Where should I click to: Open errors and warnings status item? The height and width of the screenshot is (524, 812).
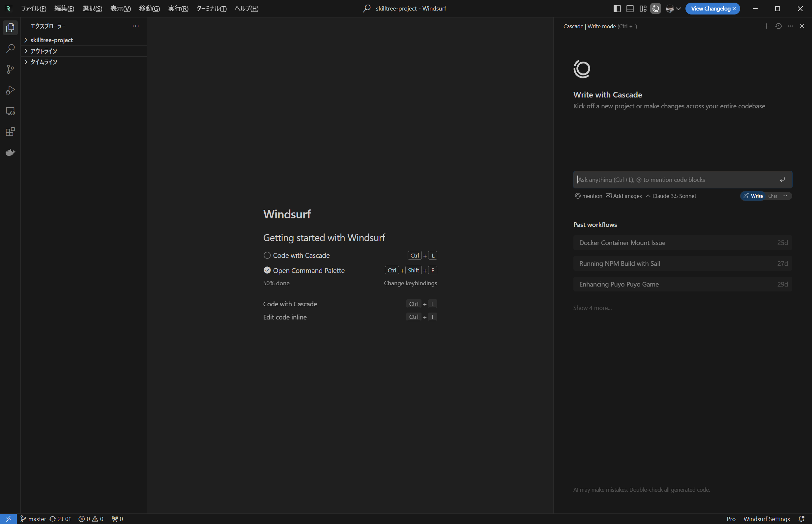[91, 518]
